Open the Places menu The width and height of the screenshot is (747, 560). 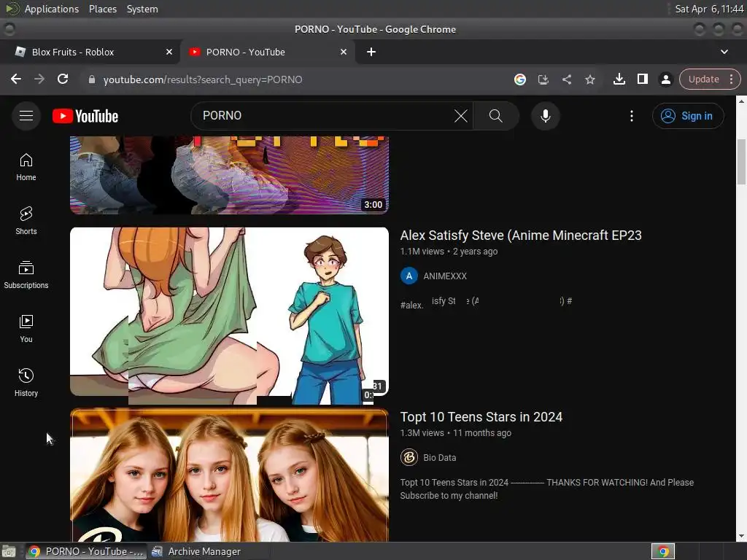(102, 9)
